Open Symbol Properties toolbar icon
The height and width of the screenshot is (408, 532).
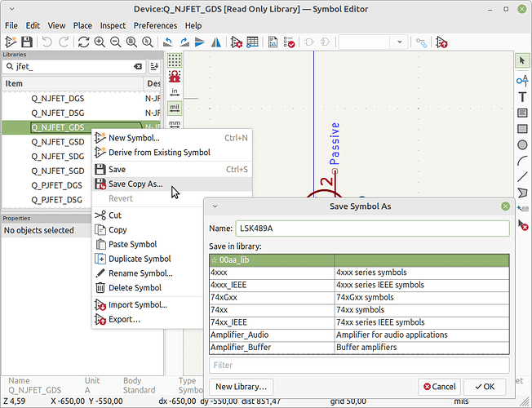236,42
